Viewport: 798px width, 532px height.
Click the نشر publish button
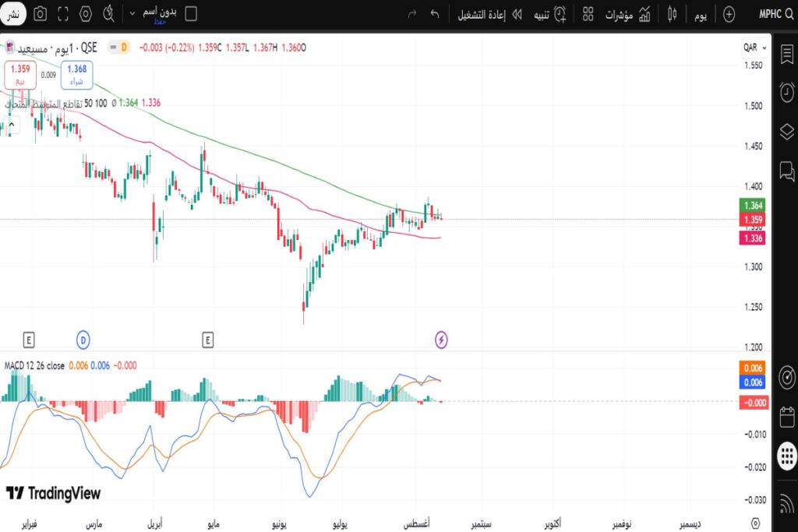click(14, 14)
